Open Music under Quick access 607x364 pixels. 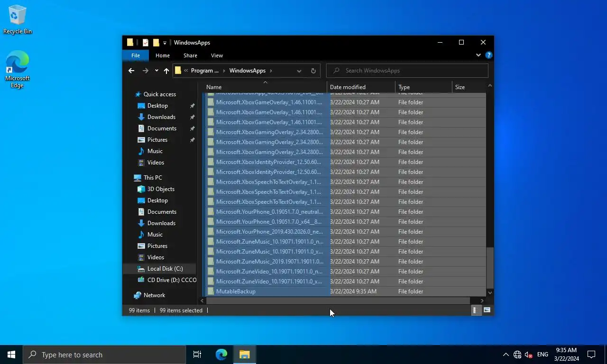(155, 151)
